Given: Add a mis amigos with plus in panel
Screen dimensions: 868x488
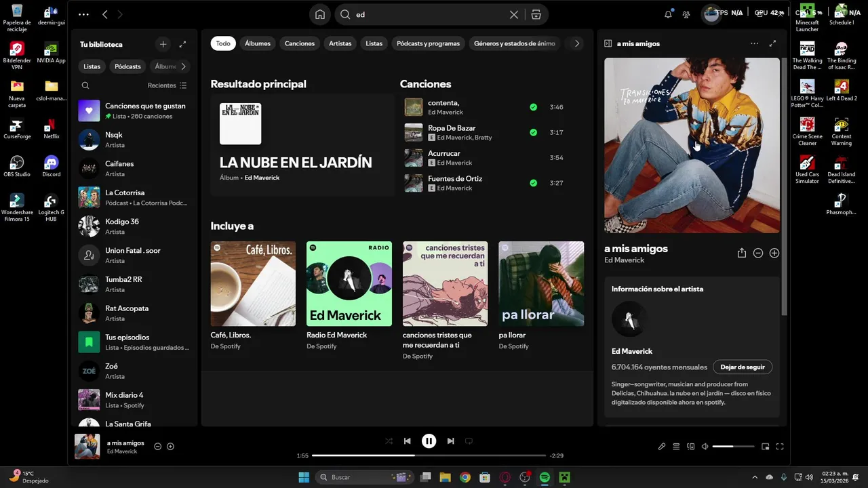Looking at the screenshot, I should coord(774,253).
